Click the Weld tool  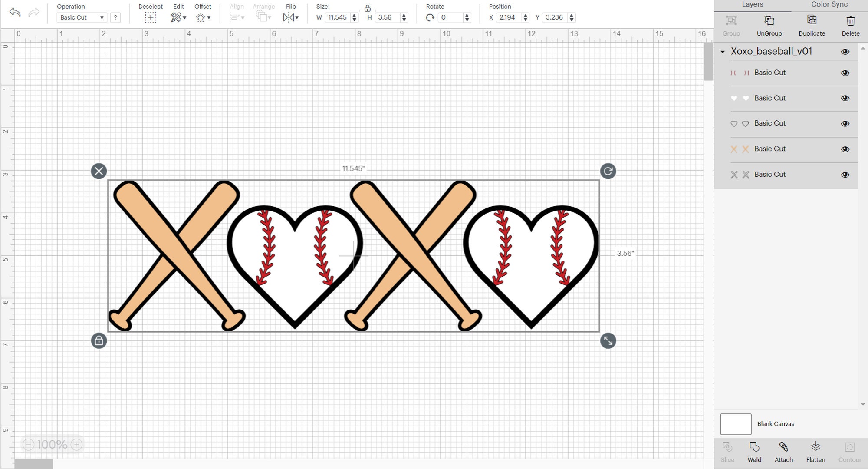(x=755, y=452)
